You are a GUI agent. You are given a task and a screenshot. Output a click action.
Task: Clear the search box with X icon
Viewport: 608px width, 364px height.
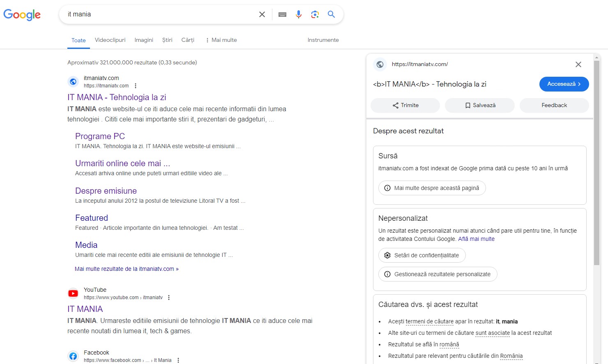tap(262, 14)
